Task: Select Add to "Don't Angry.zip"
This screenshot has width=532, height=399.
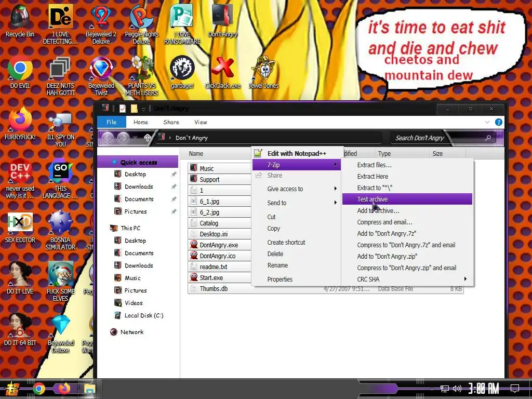Action: click(x=407, y=257)
